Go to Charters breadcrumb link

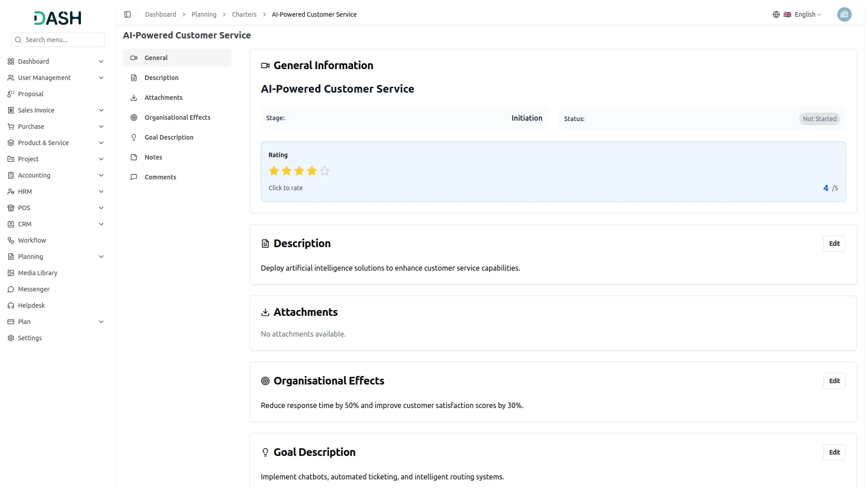[x=244, y=14]
